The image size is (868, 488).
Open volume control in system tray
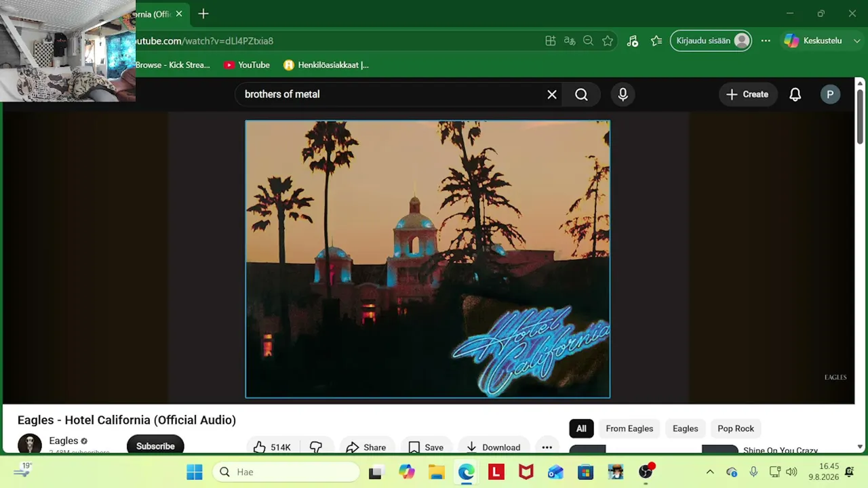tap(791, 472)
